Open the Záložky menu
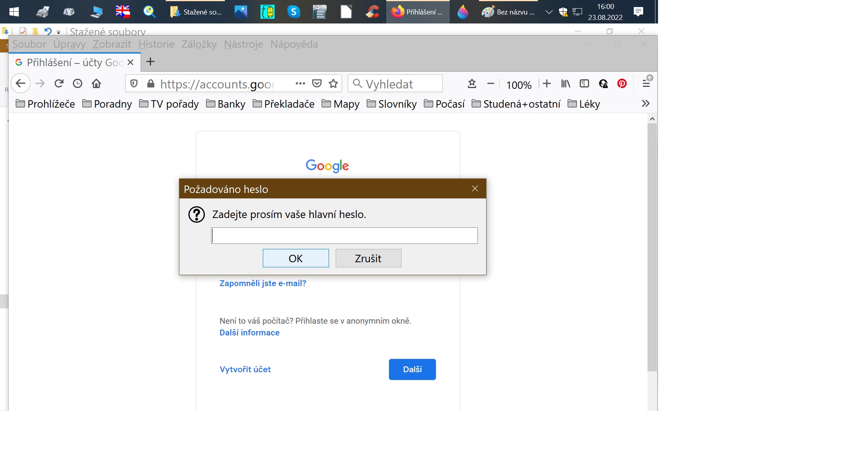 click(x=199, y=44)
